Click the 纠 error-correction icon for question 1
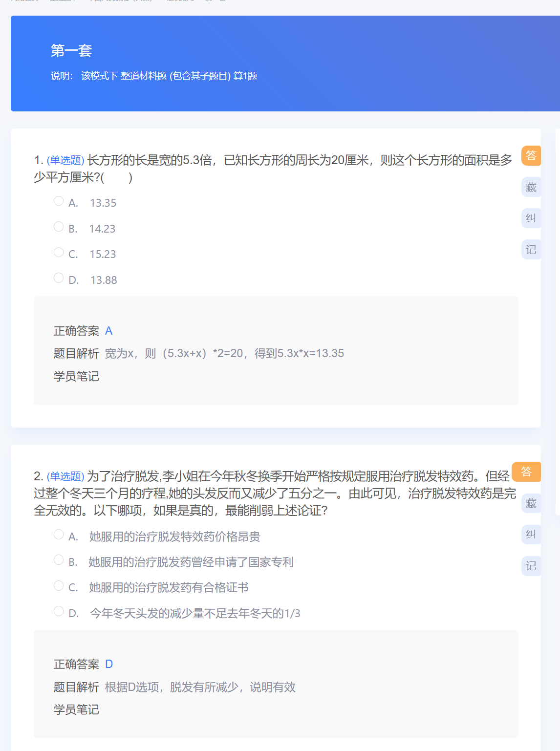Viewport: 560px width, 751px height. click(x=531, y=218)
